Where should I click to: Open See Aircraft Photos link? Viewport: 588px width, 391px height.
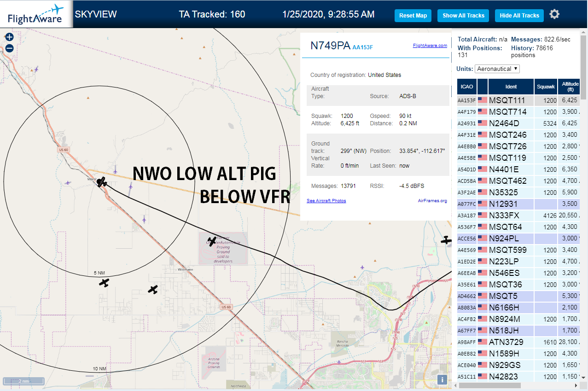click(326, 201)
